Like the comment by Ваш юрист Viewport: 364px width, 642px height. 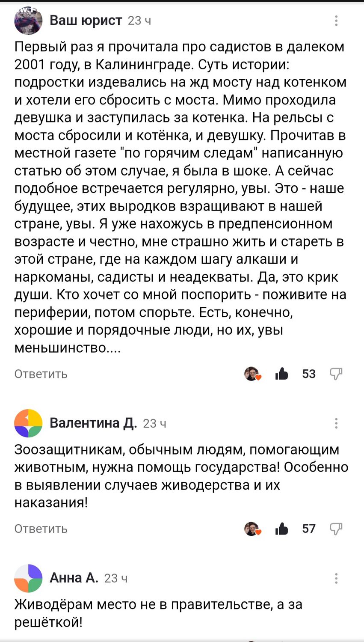[282, 374]
